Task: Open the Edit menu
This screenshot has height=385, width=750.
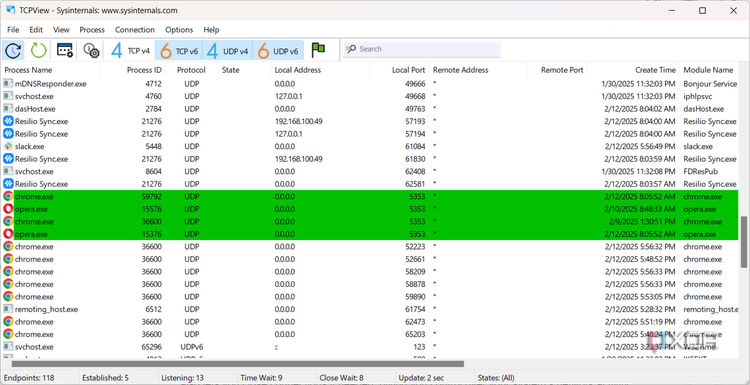Action: 36,30
